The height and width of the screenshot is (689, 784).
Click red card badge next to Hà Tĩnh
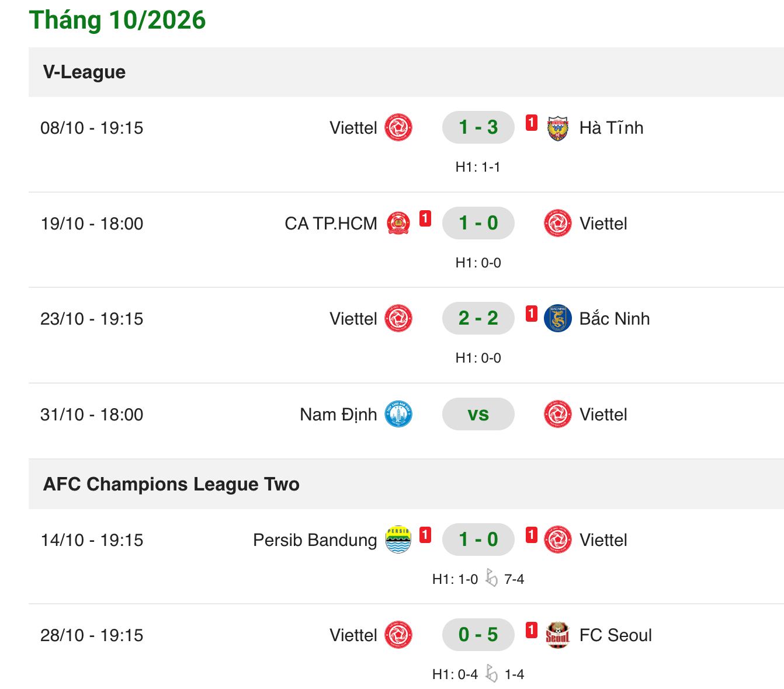point(531,123)
